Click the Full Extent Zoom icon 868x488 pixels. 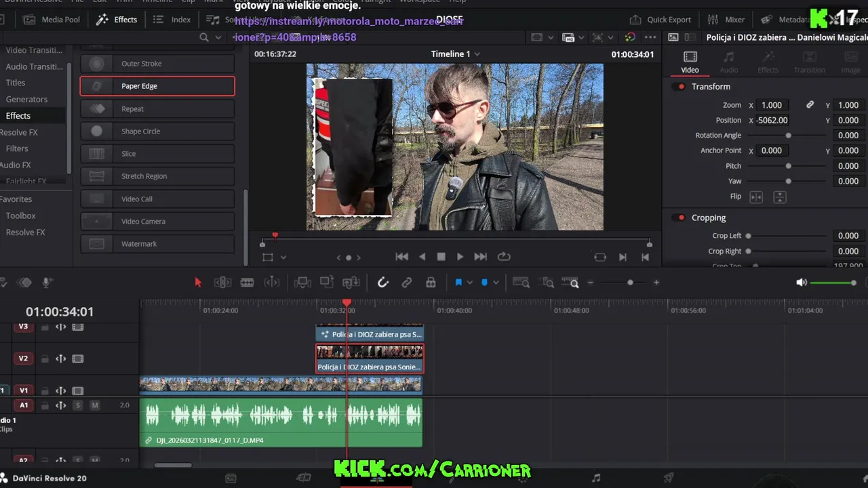521,283
